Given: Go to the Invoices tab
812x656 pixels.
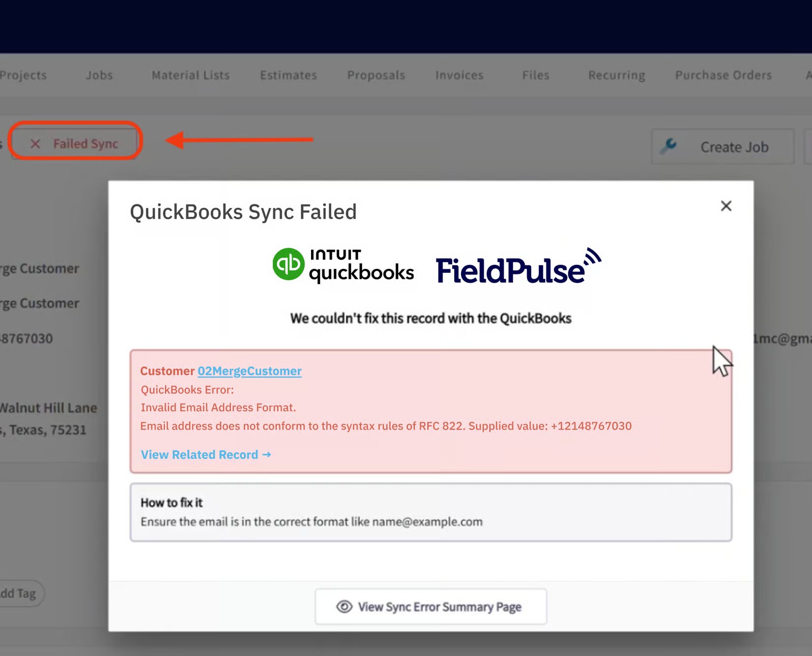Looking at the screenshot, I should click(459, 75).
